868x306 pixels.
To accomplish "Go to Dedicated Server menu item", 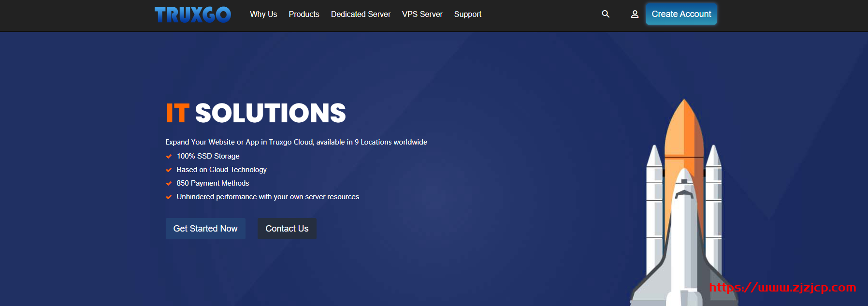I will [361, 14].
